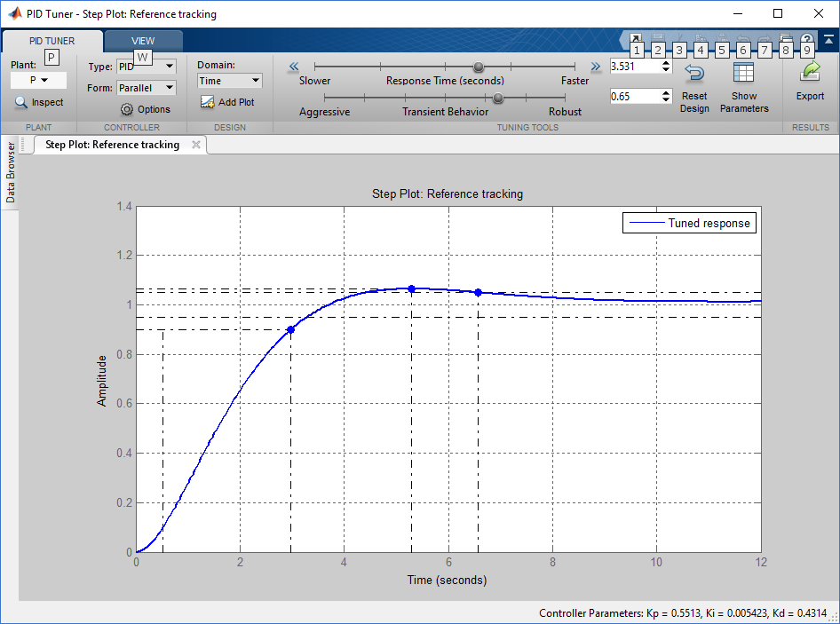The width and height of the screenshot is (840, 624).
Task: Click the Inspect magnifier icon
Action: [21, 102]
